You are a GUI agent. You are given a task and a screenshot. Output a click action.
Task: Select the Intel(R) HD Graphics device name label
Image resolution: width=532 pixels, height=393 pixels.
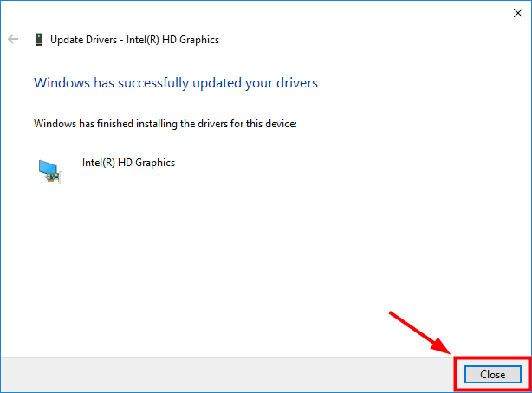tap(128, 163)
